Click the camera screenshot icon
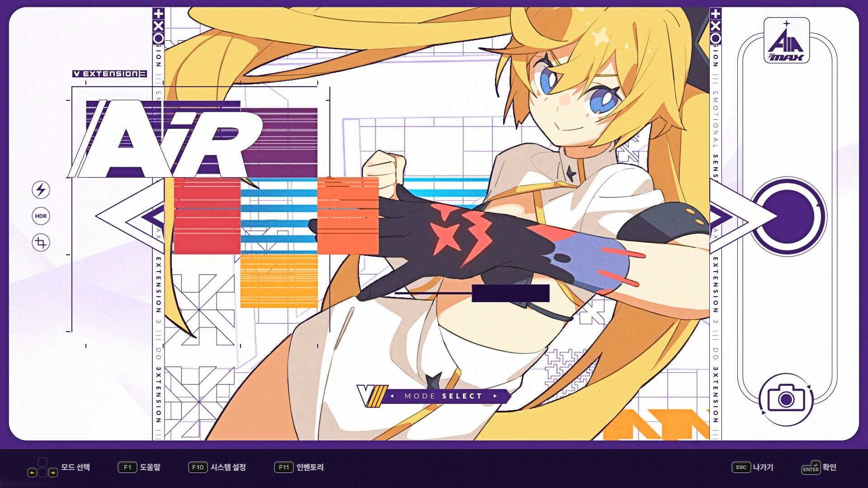868x488 pixels. pos(787,399)
